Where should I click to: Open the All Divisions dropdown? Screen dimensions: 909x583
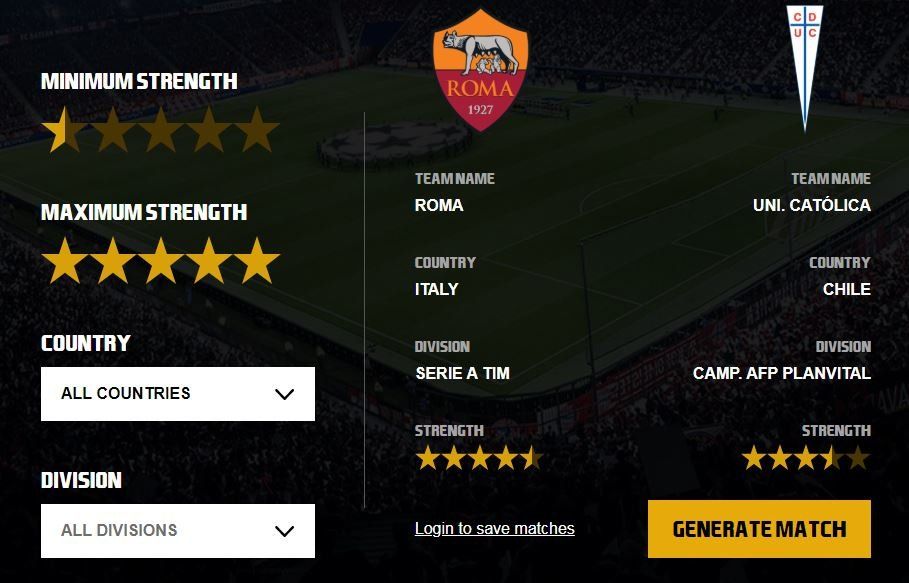tap(178, 531)
